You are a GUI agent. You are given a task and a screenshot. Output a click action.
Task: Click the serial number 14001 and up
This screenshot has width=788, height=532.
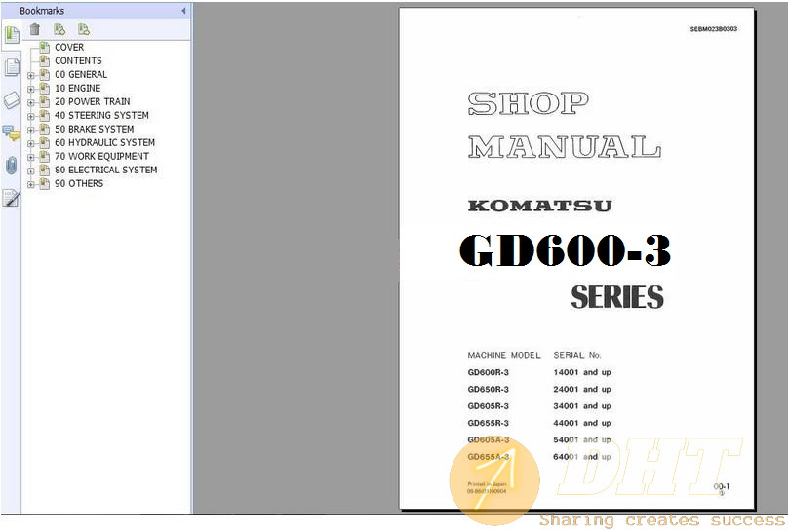(582, 372)
